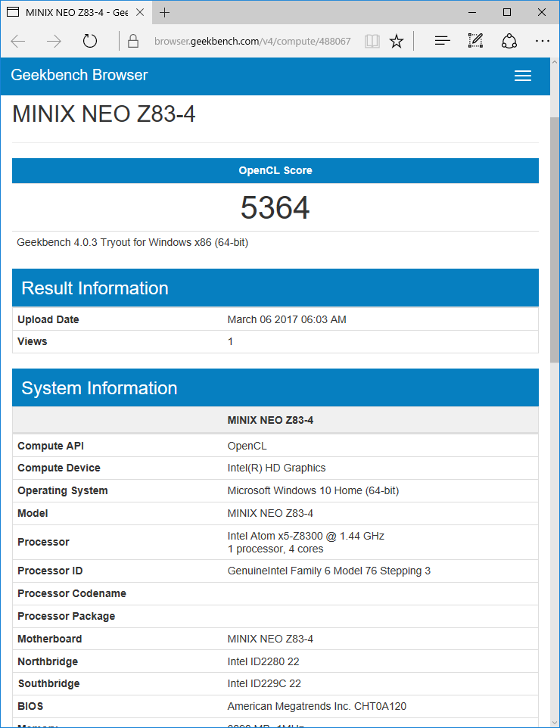Maximize the Edge browser window
Viewport: 560px width, 728px height.
click(x=506, y=13)
